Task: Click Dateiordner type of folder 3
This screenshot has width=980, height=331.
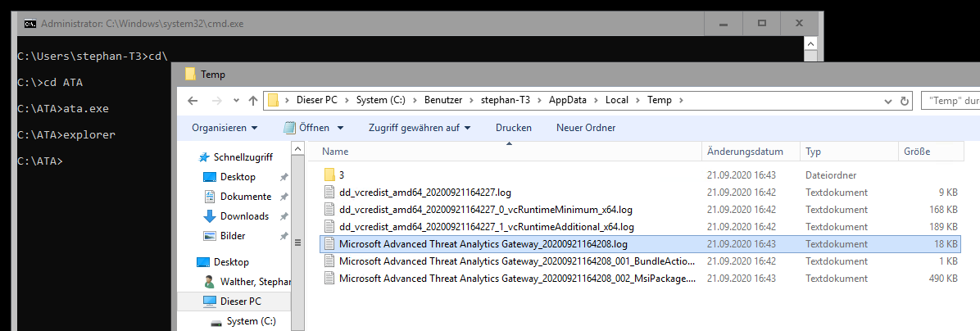Action: tap(831, 175)
